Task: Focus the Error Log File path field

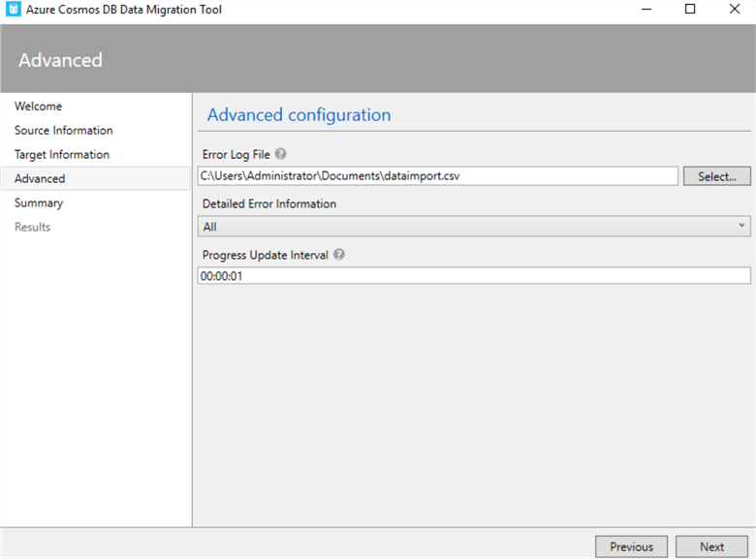Action: (437, 176)
